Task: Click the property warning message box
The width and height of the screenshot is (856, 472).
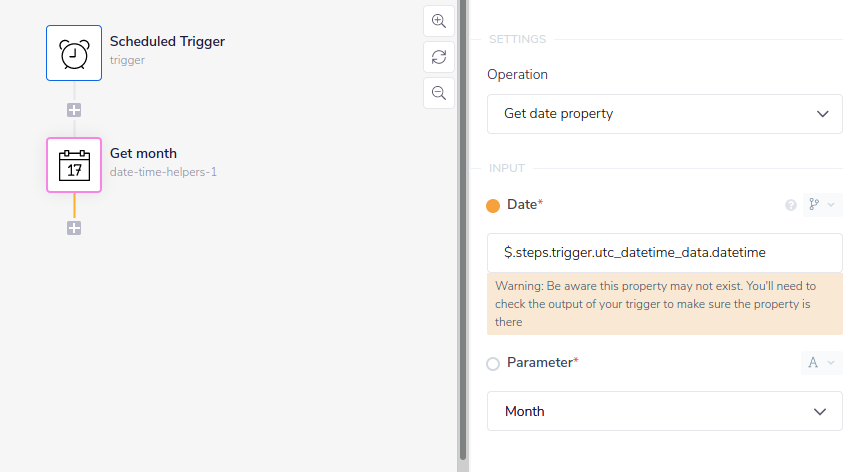Action: (665, 304)
